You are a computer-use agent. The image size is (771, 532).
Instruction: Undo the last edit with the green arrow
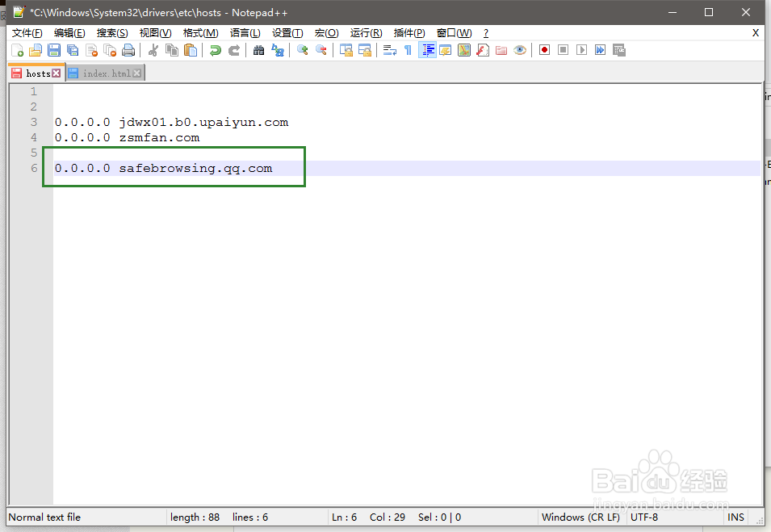click(x=215, y=50)
